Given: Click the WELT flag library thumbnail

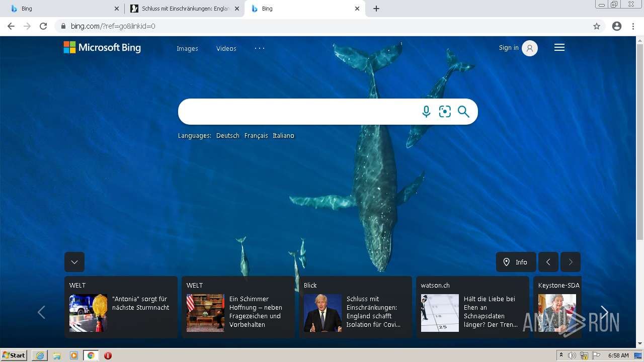Looking at the screenshot, I should (205, 313).
